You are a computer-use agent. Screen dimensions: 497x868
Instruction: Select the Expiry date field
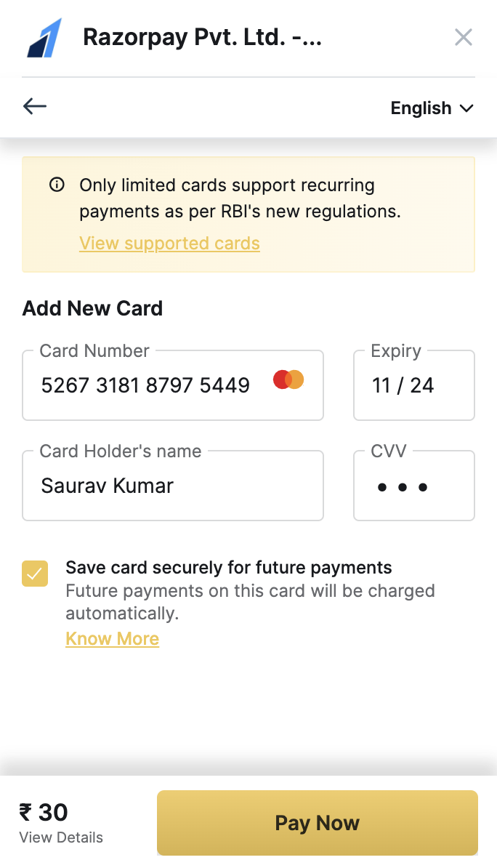(414, 385)
